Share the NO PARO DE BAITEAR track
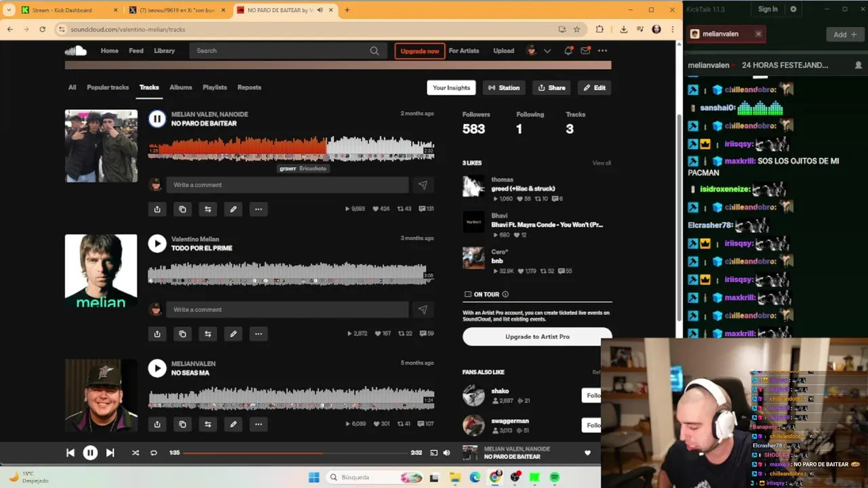This screenshot has height=488, width=868. click(x=157, y=209)
